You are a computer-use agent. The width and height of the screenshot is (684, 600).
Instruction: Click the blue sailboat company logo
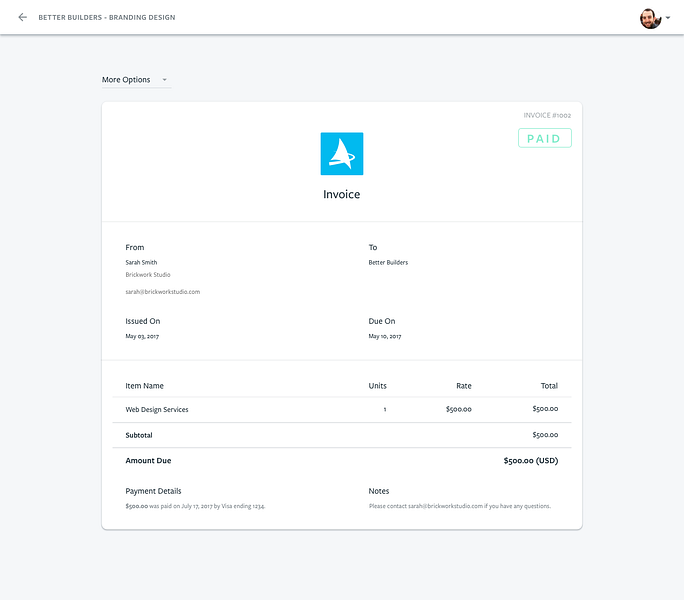[x=342, y=154]
